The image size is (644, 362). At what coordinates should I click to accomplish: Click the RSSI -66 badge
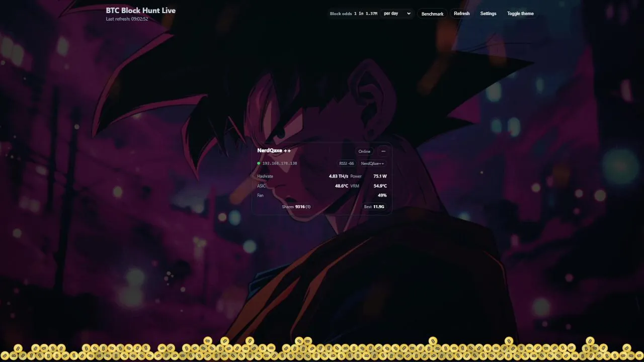(x=347, y=163)
